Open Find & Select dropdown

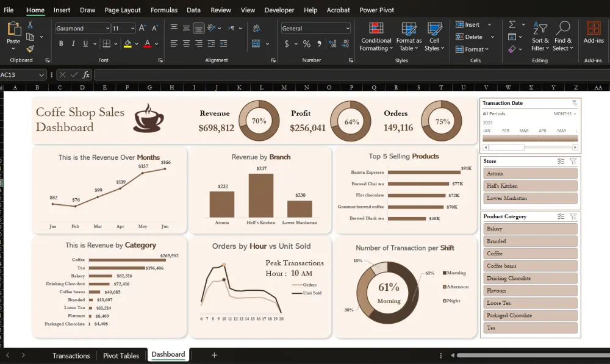coord(563,36)
